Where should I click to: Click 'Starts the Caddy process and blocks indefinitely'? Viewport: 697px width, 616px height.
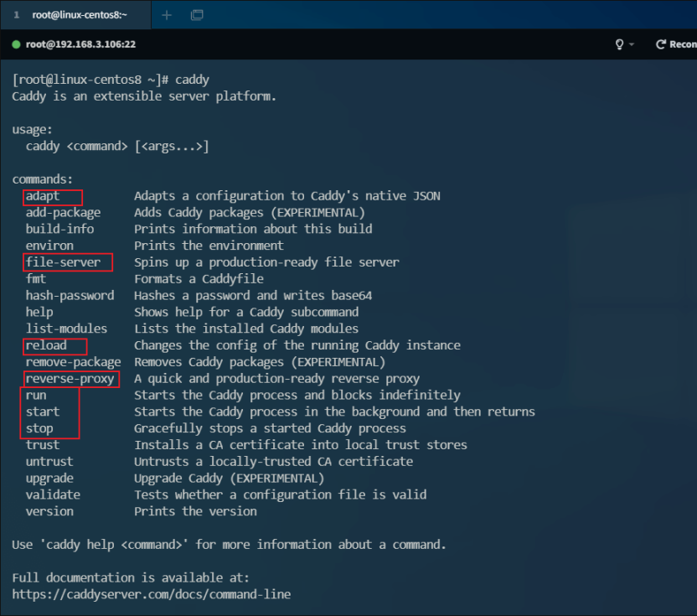297,395
